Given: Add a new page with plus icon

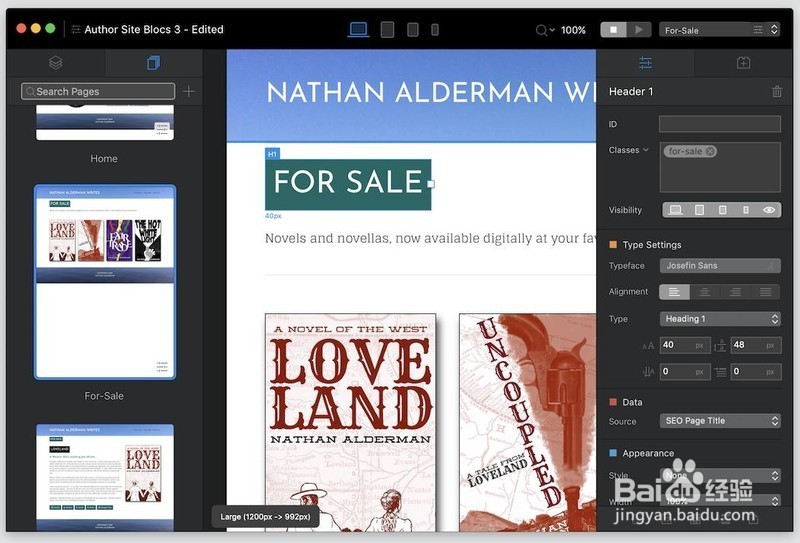Looking at the screenshot, I should [189, 91].
